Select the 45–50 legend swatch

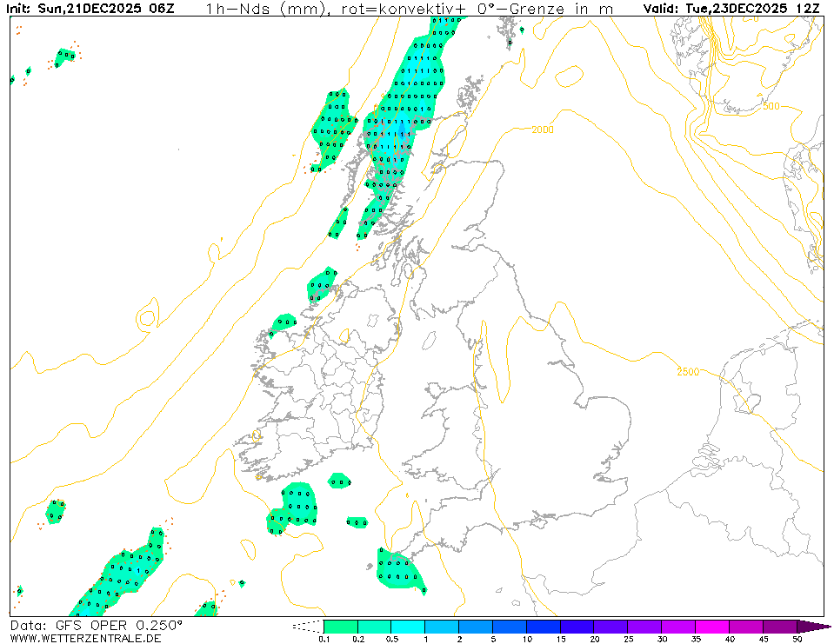click(780, 626)
